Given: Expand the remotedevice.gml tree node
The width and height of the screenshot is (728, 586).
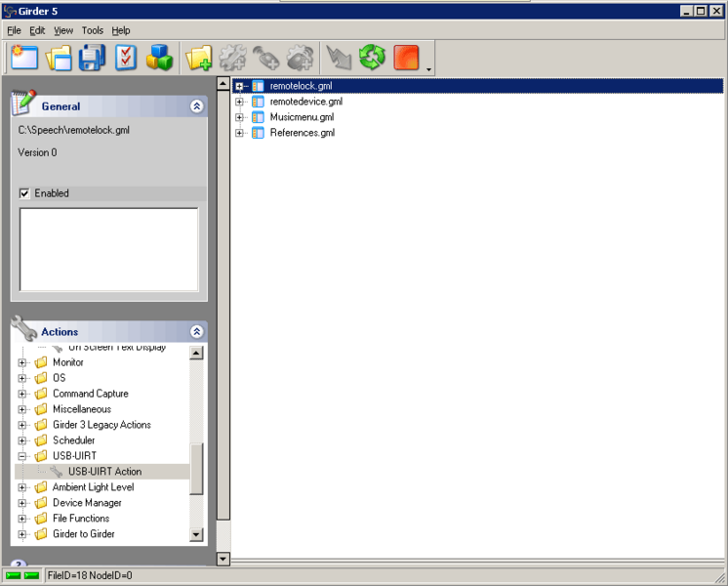Looking at the screenshot, I should tap(239, 102).
